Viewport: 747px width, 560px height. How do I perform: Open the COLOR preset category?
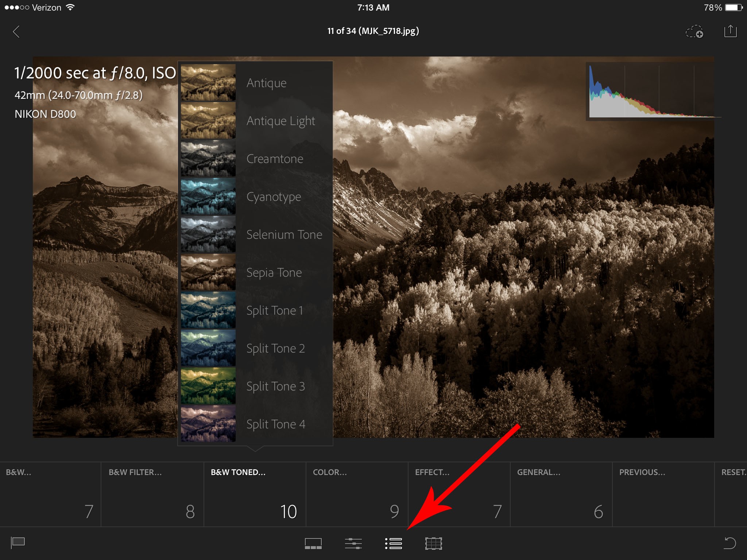pyautogui.click(x=357, y=494)
